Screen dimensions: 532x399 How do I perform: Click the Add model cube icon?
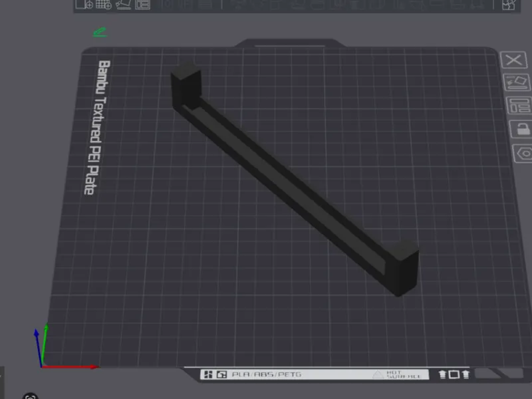[84, 5]
